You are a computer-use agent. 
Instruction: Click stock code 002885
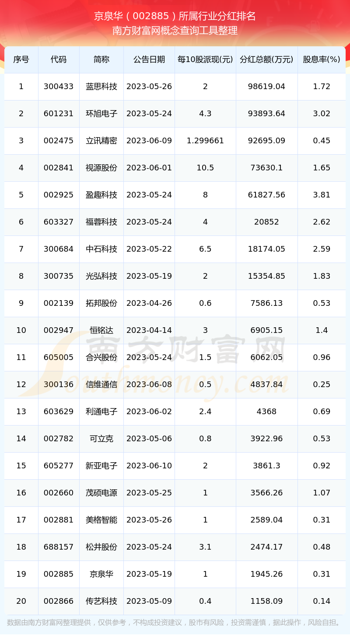pyautogui.click(x=59, y=574)
